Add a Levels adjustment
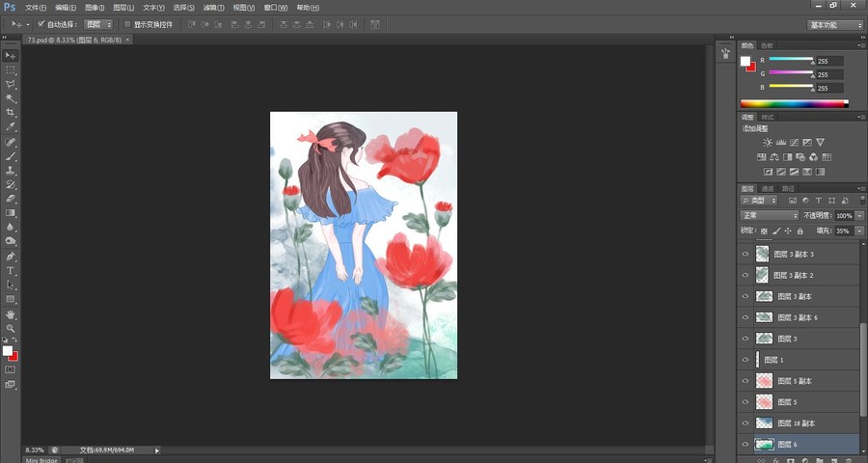Viewport: 868px width, 463px height. pyautogui.click(x=781, y=143)
